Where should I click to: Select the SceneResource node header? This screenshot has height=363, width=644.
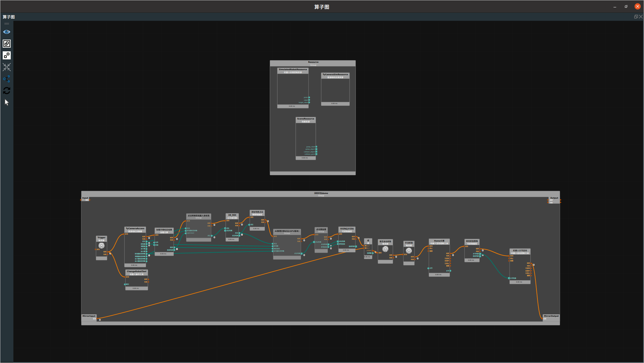[x=306, y=120]
